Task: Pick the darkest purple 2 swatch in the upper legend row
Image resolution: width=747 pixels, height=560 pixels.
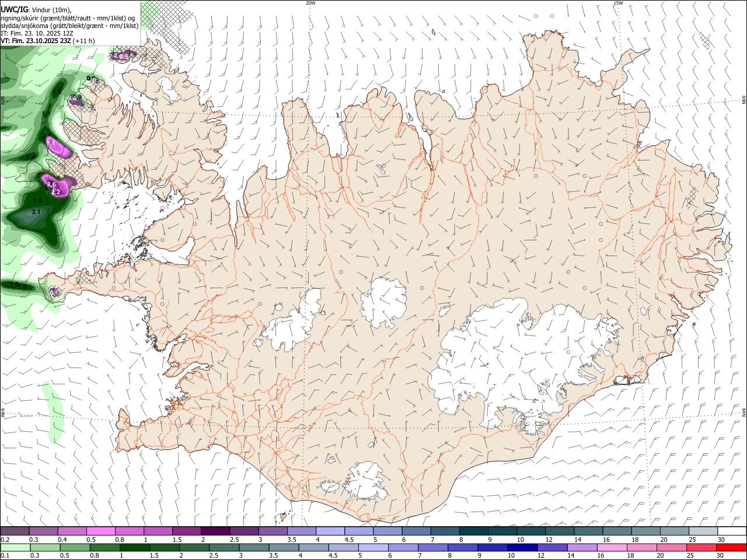Action: pyautogui.click(x=215, y=531)
